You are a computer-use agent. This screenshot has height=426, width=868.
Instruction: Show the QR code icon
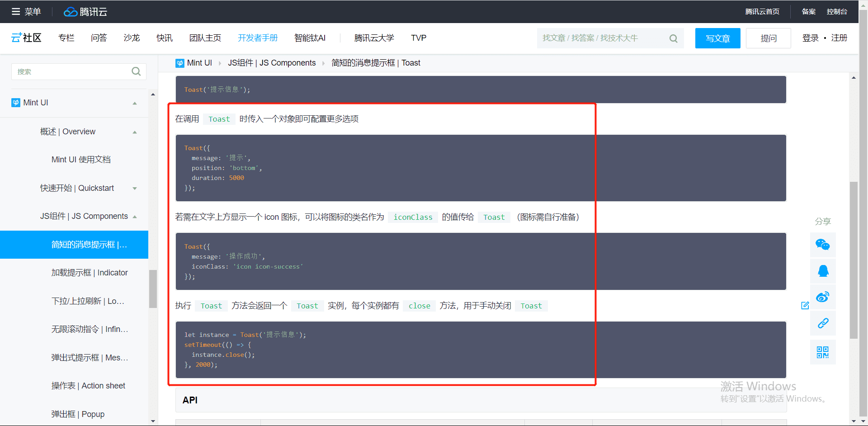coord(823,352)
